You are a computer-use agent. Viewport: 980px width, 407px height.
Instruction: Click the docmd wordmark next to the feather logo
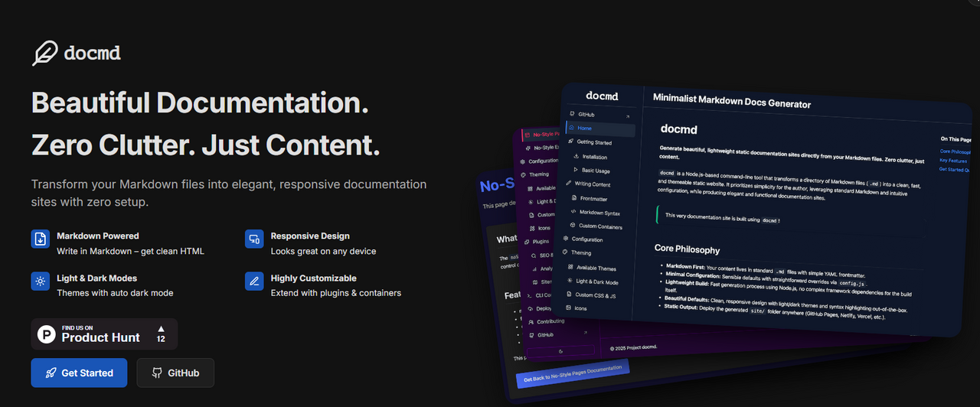point(93,54)
